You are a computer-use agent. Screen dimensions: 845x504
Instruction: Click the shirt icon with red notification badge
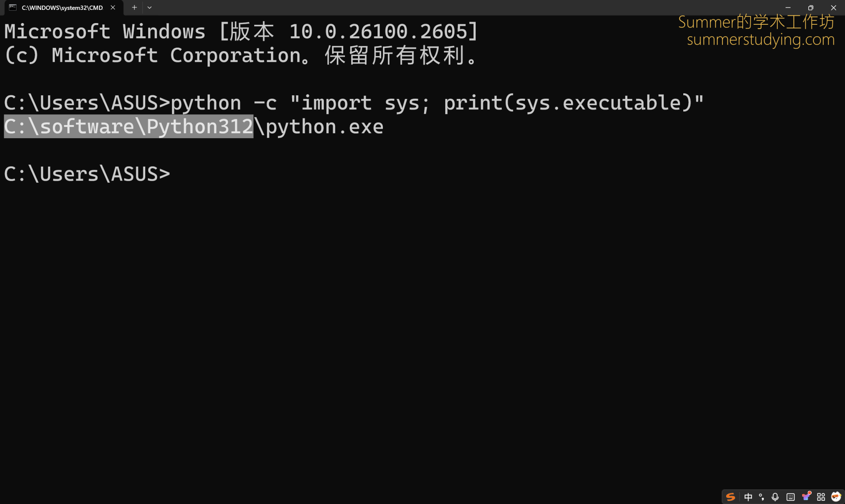[806, 497]
